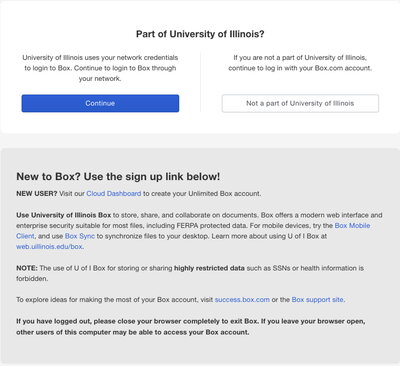Viewport: 400px width, 366px height.
Task: Go to the Box support site link
Action: coord(317,300)
